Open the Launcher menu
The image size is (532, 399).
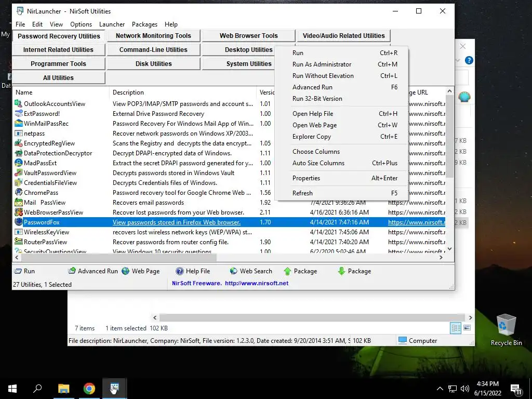click(112, 24)
